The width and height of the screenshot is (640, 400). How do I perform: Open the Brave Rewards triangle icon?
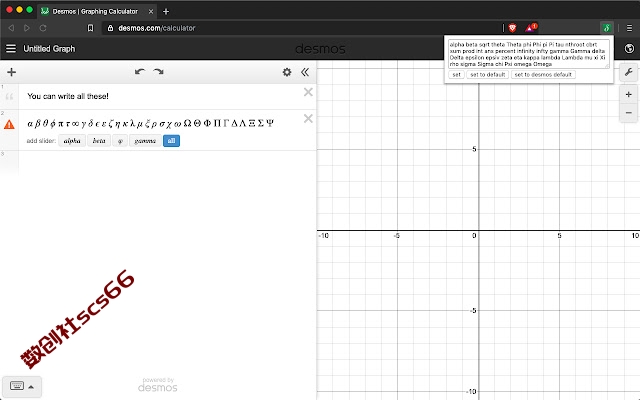(x=531, y=28)
